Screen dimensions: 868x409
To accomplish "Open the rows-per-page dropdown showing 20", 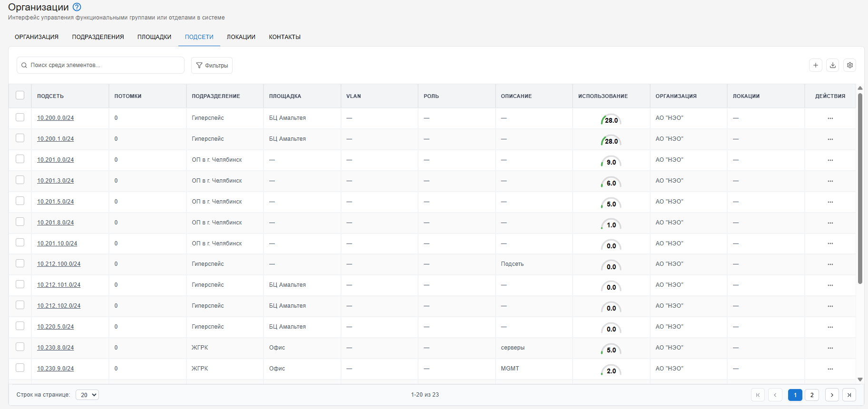I will click(x=87, y=395).
